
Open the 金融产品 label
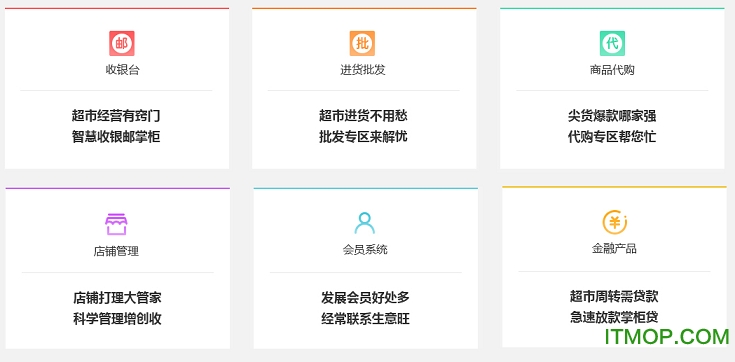(x=614, y=249)
